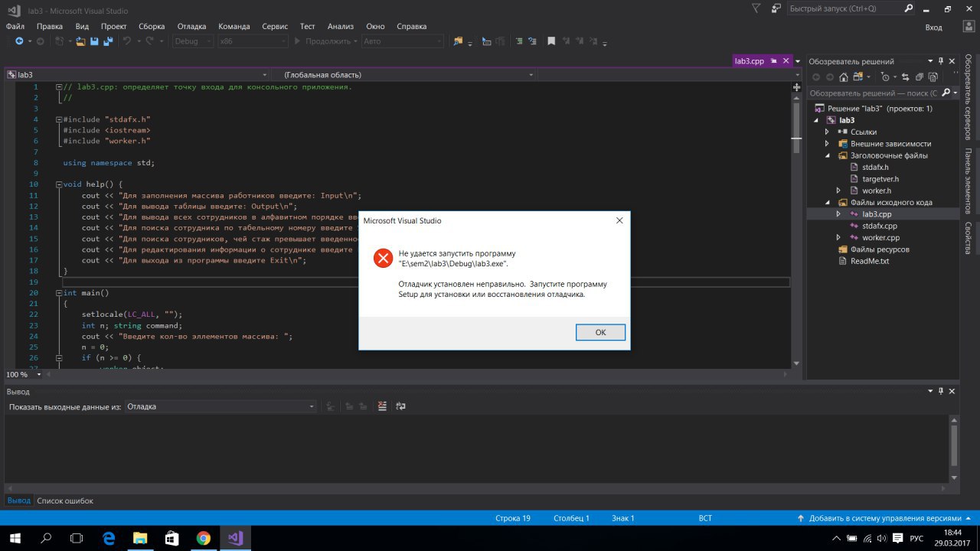Toggle auto-hide pin for Solution Explorer

[941, 61]
